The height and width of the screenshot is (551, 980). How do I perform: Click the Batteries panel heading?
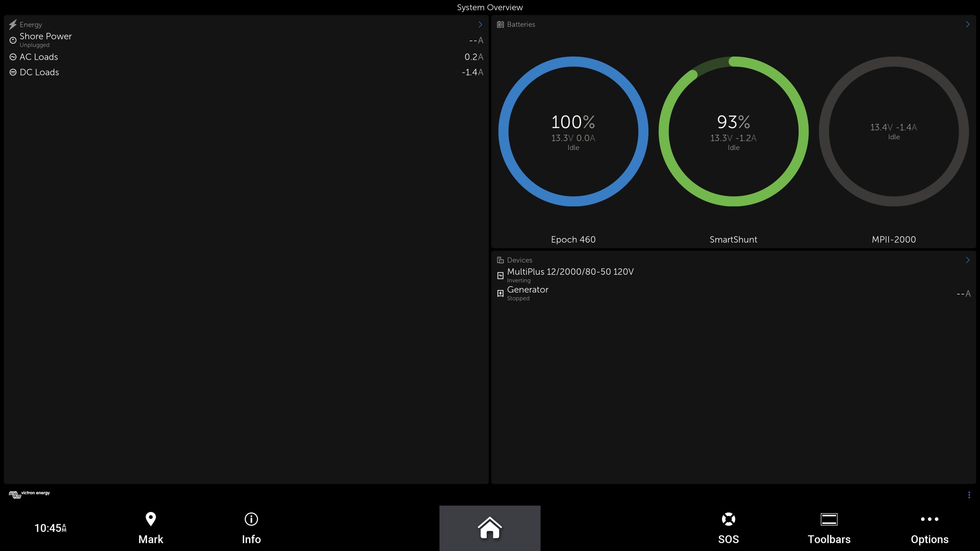click(521, 24)
